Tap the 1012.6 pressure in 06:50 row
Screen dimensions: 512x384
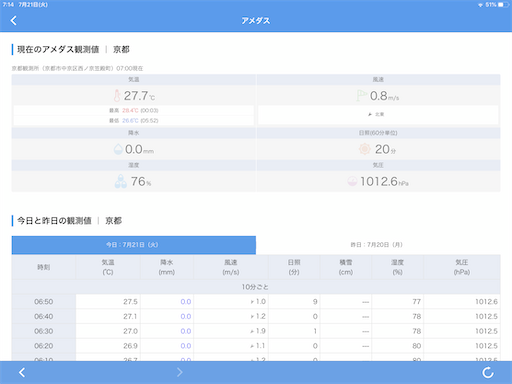486,302
